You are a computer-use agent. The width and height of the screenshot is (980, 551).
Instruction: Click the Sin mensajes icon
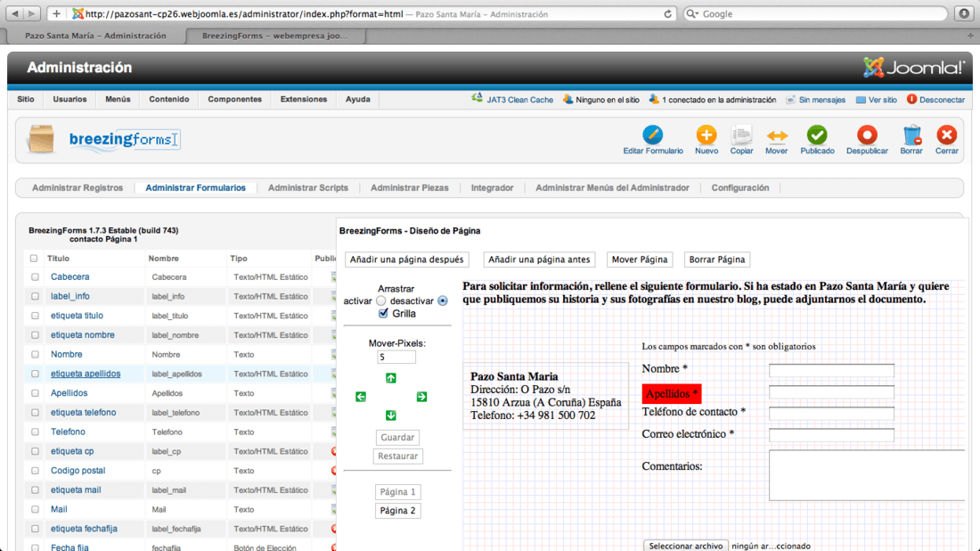tap(790, 100)
